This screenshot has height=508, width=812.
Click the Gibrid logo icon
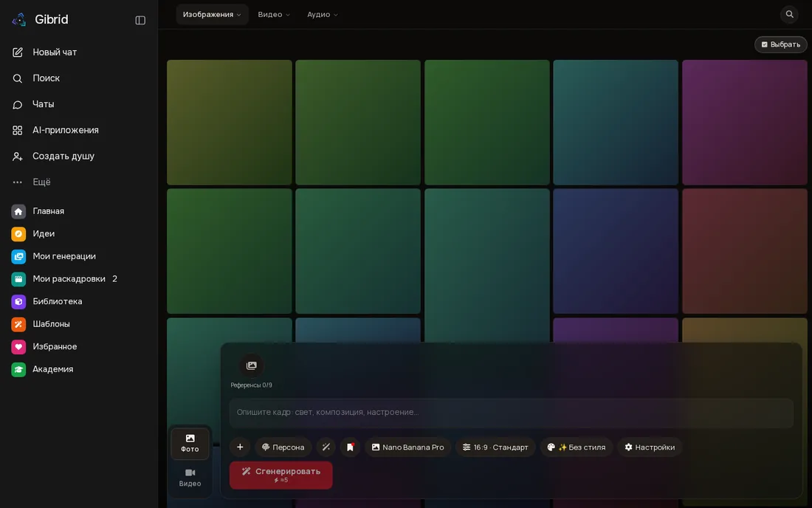point(19,20)
